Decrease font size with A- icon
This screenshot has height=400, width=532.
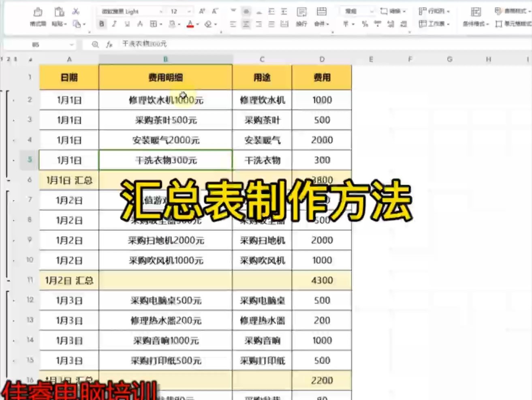tap(215, 11)
